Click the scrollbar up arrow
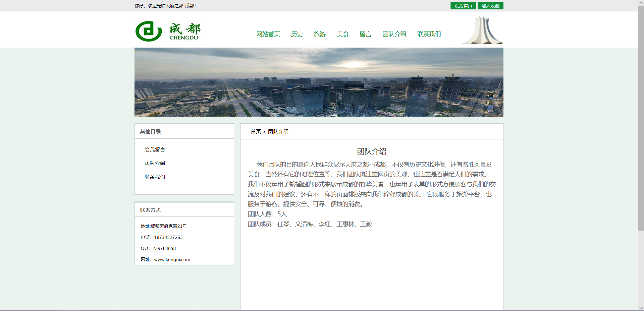The height and width of the screenshot is (311, 644). tap(641, 3)
